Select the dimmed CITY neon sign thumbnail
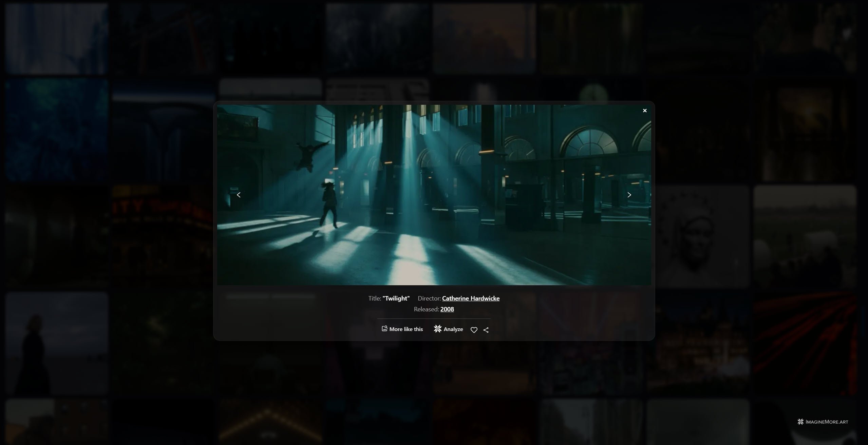The width and height of the screenshot is (868, 445). point(163,236)
